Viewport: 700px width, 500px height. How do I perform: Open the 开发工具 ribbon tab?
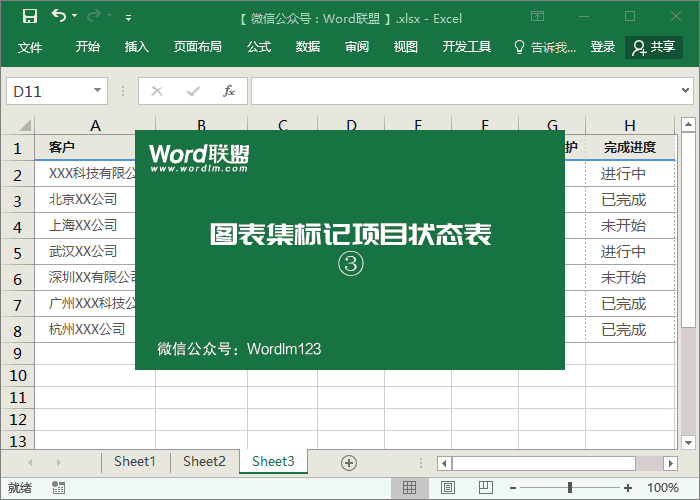click(467, 47)
